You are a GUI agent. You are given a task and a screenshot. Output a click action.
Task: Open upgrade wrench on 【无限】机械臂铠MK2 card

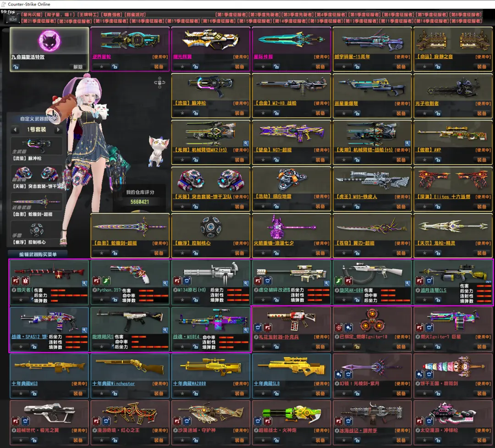pyautogui.click(x=246, y=144)
